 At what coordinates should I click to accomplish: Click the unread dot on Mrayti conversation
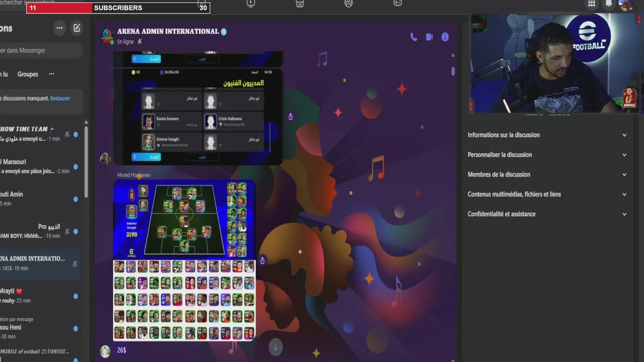(75, 296)
